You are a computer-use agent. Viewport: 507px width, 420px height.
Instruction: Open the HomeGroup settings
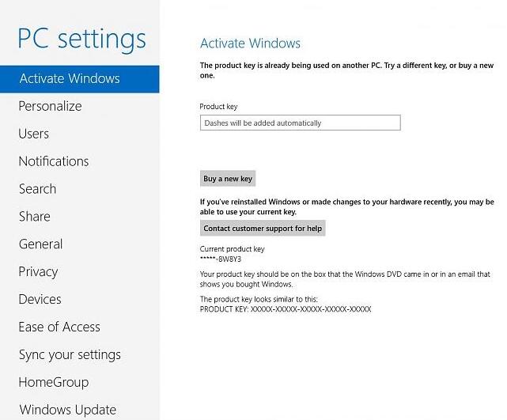point(54,382)
